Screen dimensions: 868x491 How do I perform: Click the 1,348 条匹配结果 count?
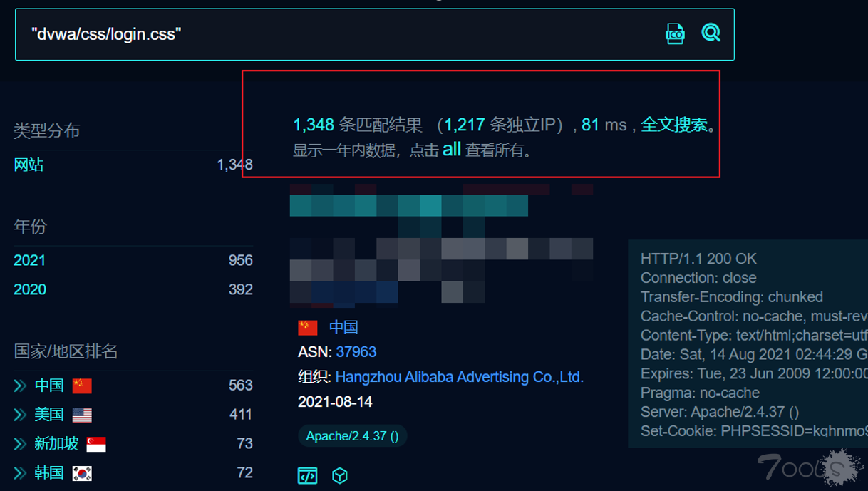[358, 125]
